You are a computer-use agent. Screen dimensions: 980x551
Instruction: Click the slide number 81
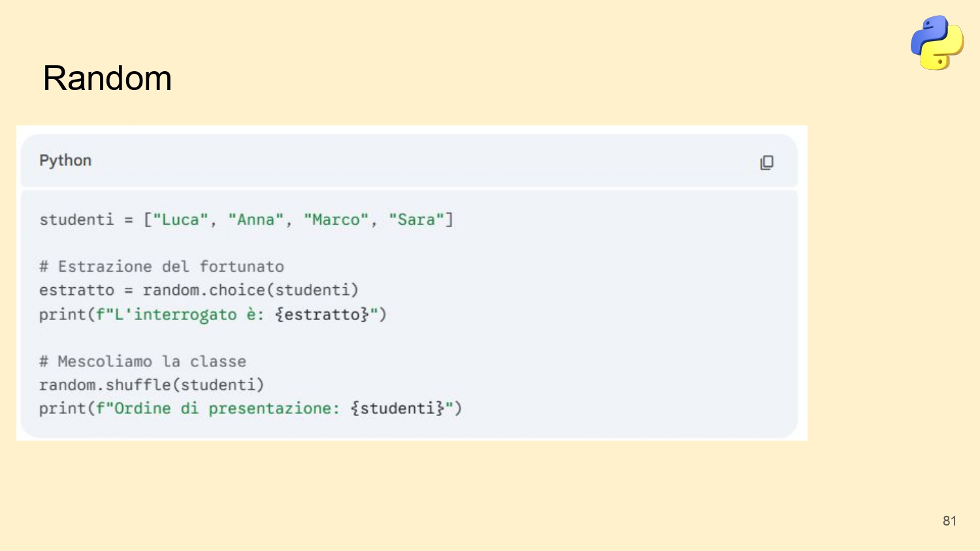pos(949,520)
